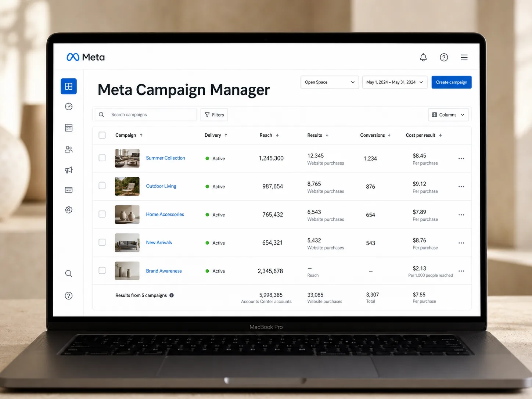This screenshot has height=399, width=532.
Task: Open more options for Brand Awareness
Action: (x=461, y=271)
